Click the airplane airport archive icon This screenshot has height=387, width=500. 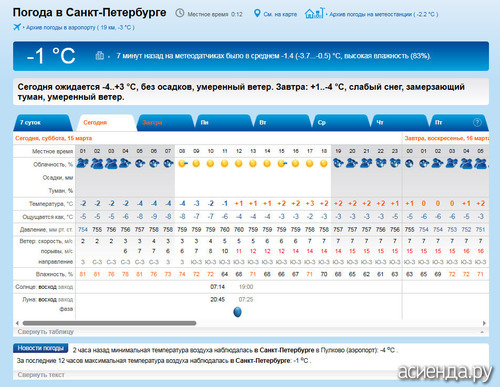pos(17,27)
